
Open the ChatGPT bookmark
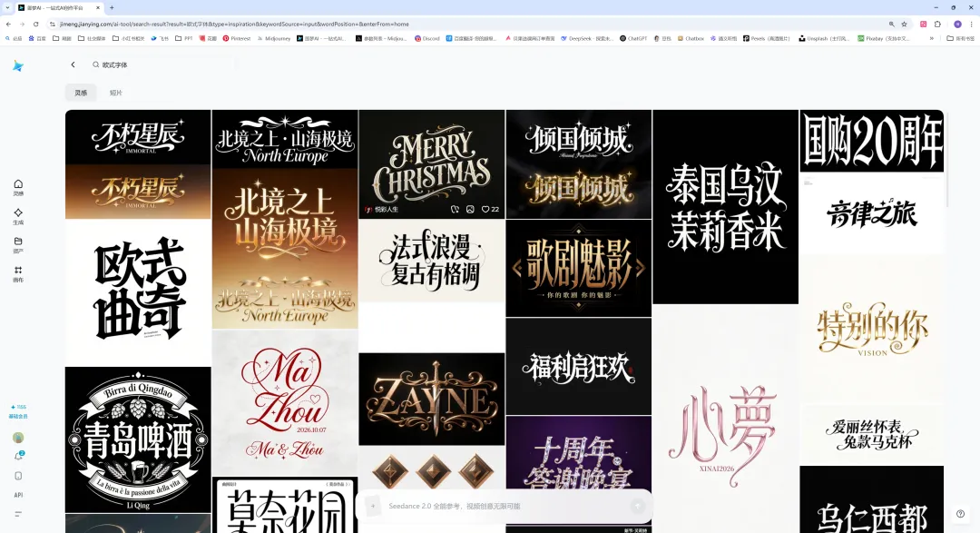[633, 38]
